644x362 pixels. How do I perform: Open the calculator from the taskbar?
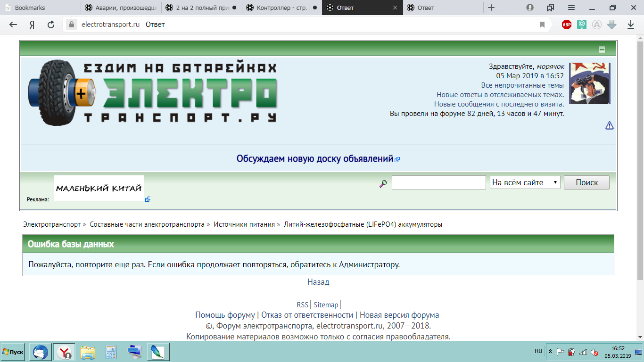tap(111, 352)
